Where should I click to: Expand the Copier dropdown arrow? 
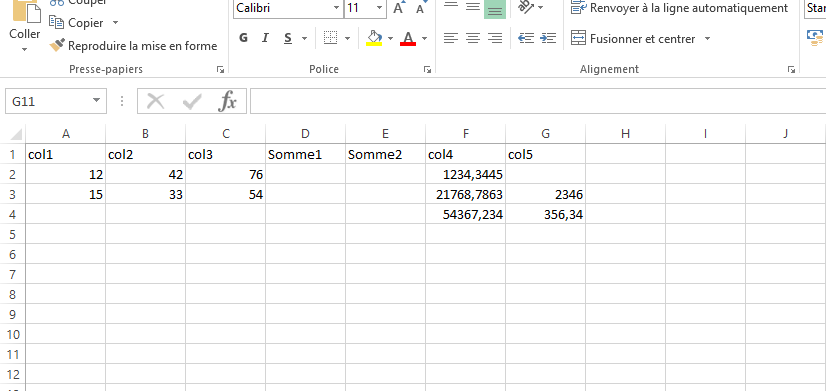(115, 23)
